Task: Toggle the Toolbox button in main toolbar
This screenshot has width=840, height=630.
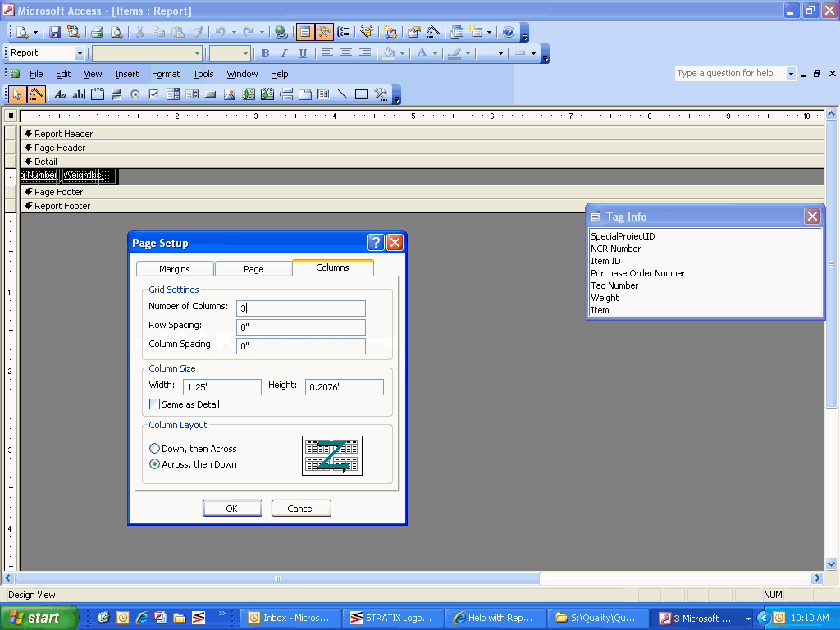Action: click(324, 33)
